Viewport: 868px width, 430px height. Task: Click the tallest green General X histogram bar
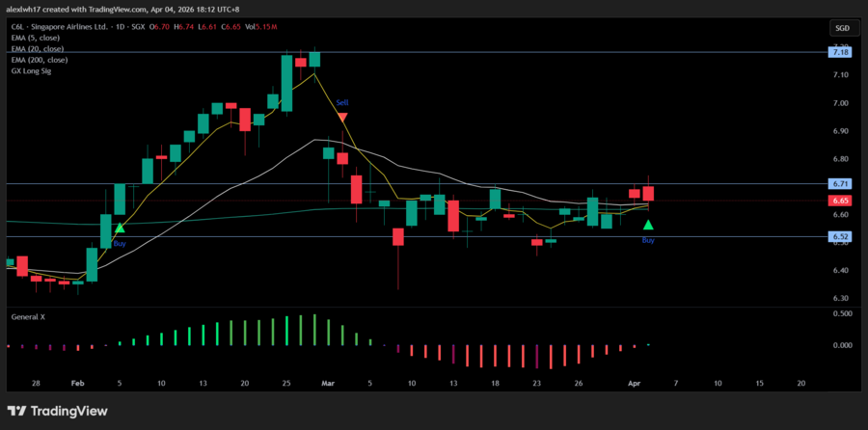(314, 329)
